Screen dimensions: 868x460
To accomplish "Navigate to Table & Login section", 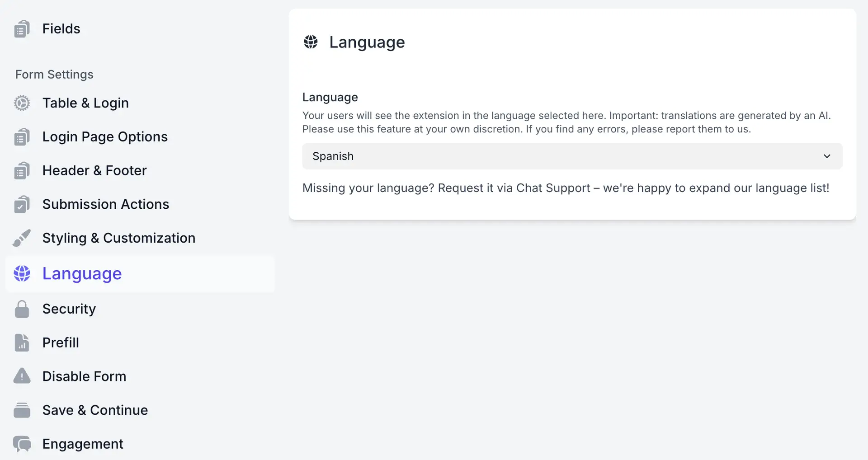I will tap(85, 103).
